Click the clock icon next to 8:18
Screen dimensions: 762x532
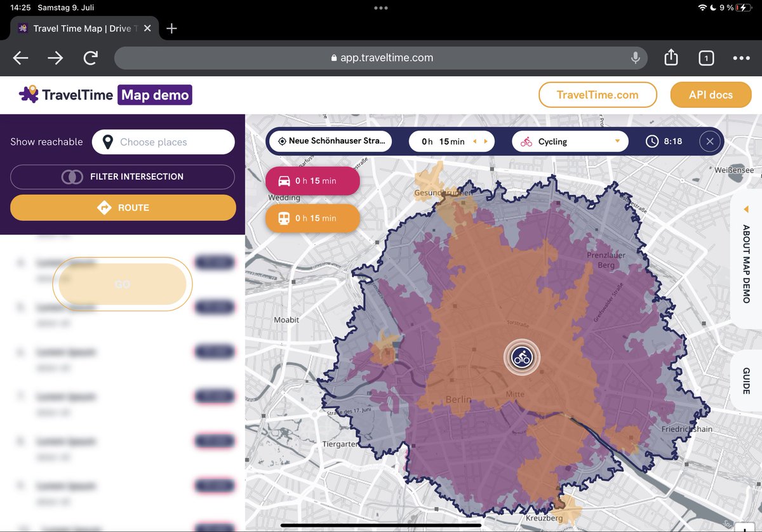(652, 142)
